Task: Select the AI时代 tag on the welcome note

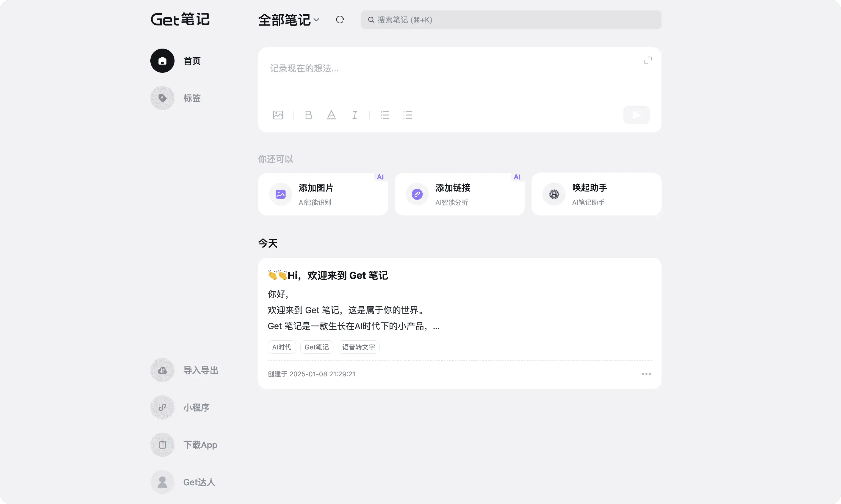Action: pyautogui.click(x=281, y=347)
